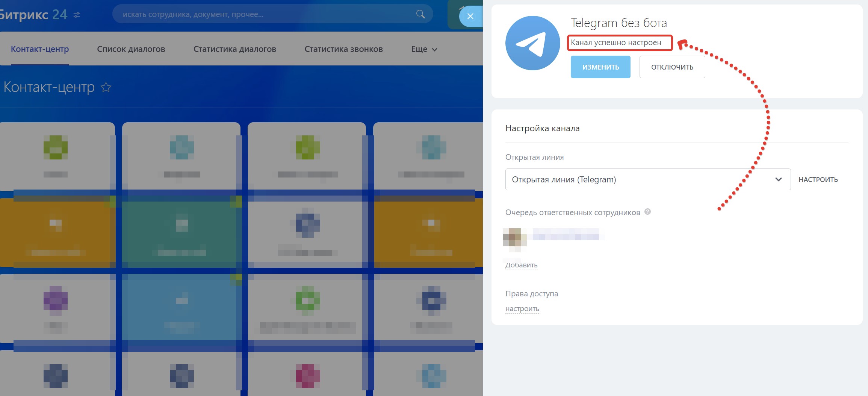The image size is (868, 396).
Task: Click the Битрикс 24 logo
Action: click(33, 15)
